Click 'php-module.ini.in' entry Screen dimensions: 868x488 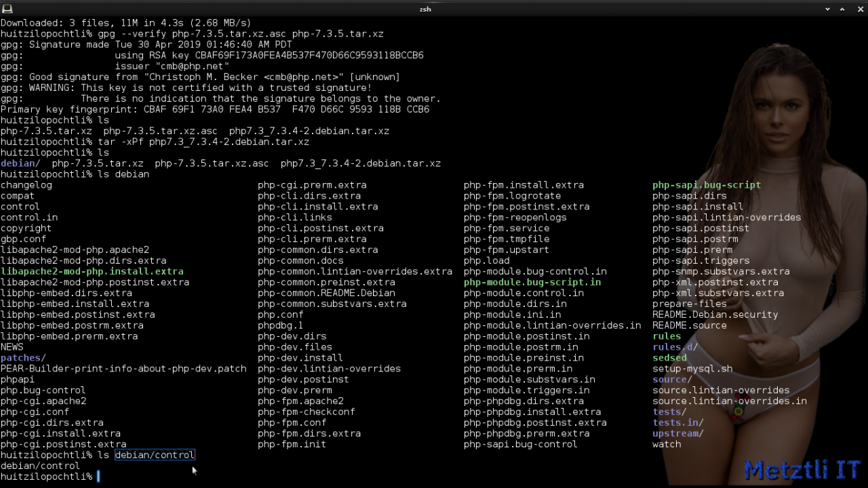(513, 314)
